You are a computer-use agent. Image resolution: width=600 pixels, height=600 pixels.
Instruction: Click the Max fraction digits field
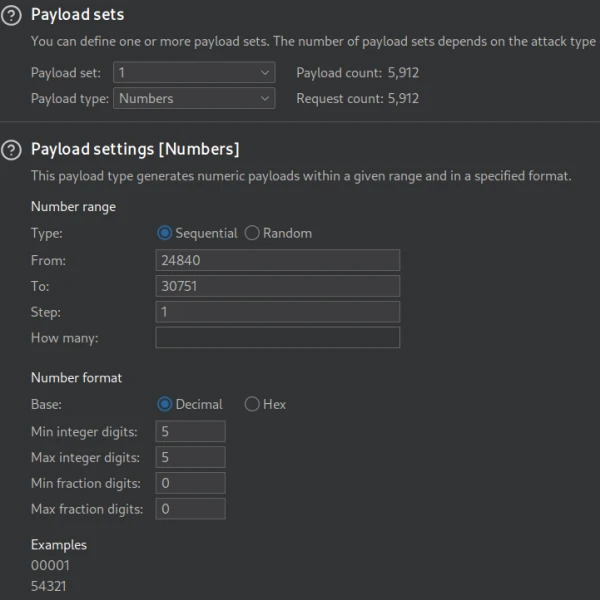(190, 509)
